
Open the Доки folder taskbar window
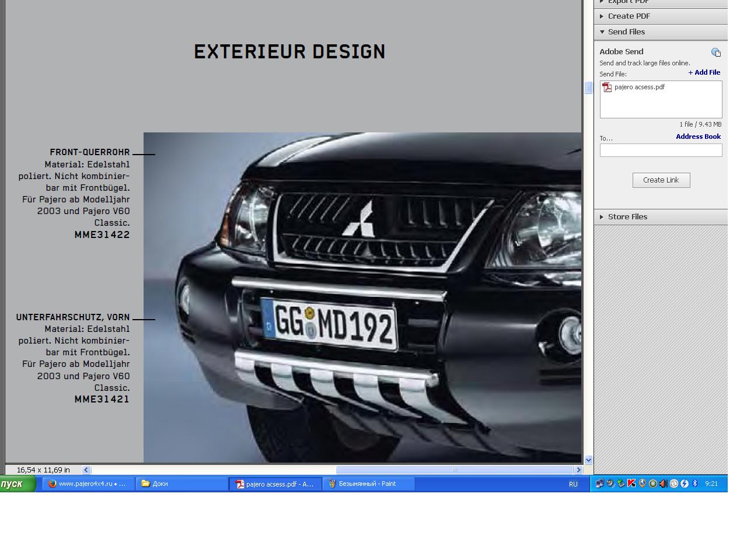pyautogui.click(x=181, y=484)
